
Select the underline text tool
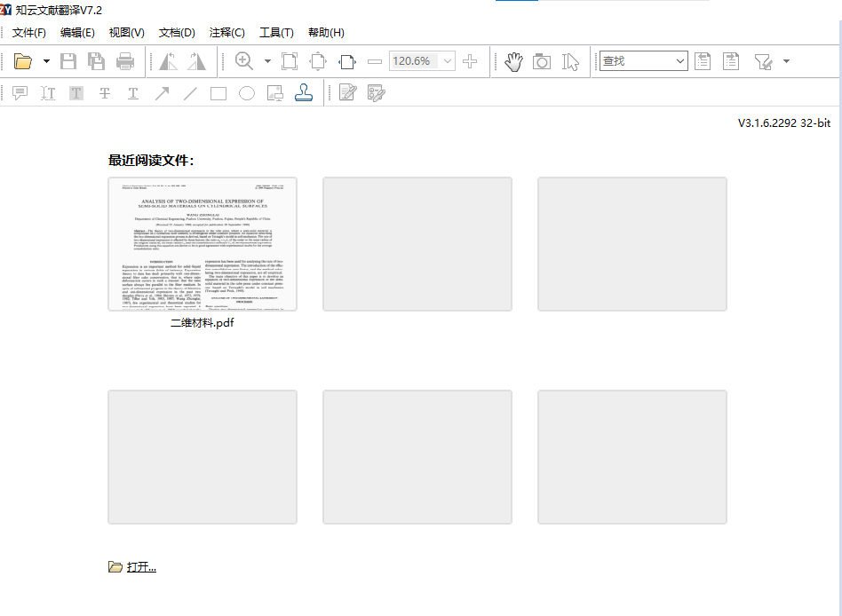133,93
